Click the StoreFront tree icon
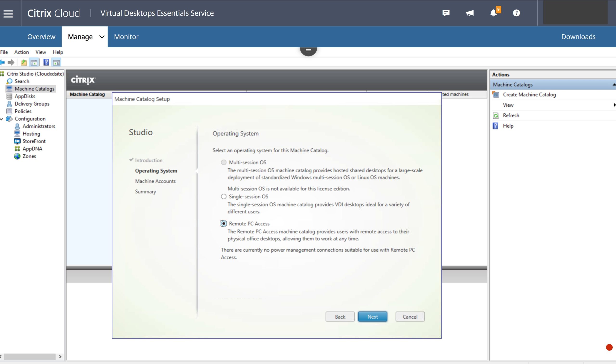 pos(17,141)
